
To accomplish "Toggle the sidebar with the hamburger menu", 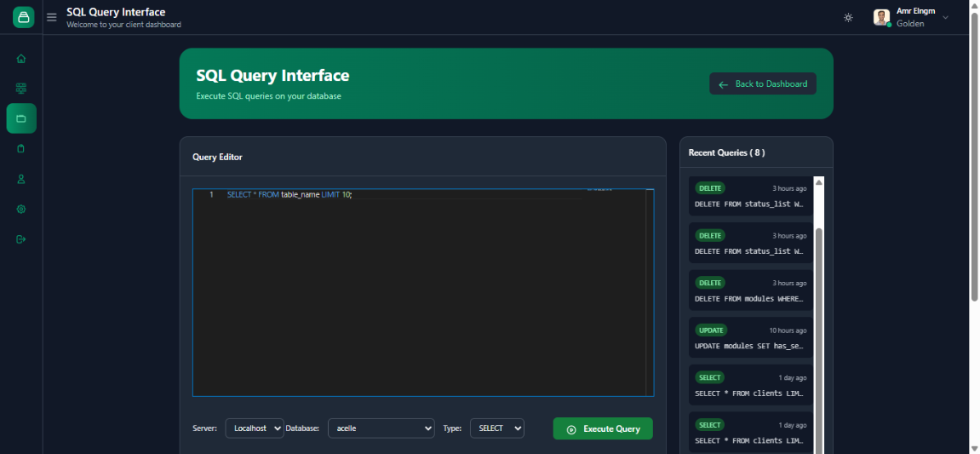I will point(52,17).
